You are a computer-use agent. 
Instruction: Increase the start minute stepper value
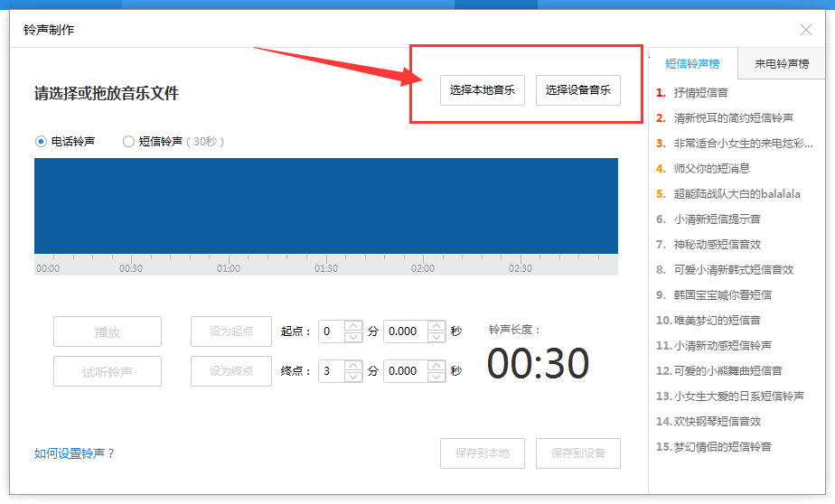pyautogui.click(x=353, y=326)
